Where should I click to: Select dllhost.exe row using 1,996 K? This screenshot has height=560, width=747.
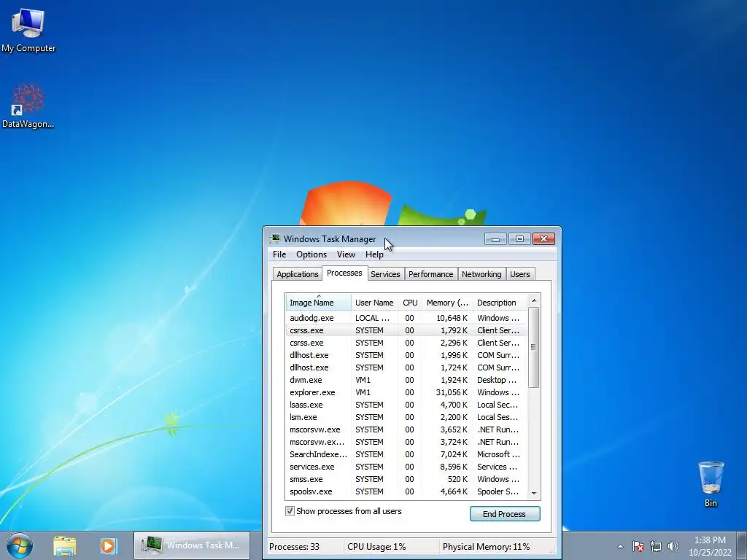tap(406, 355)
